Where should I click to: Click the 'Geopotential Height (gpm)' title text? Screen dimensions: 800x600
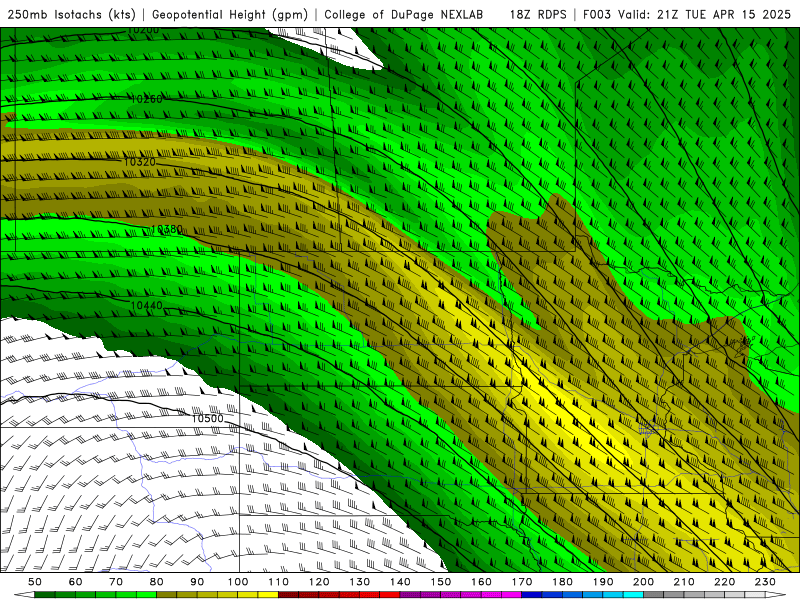pyautogui.click(x=230, y=14)
